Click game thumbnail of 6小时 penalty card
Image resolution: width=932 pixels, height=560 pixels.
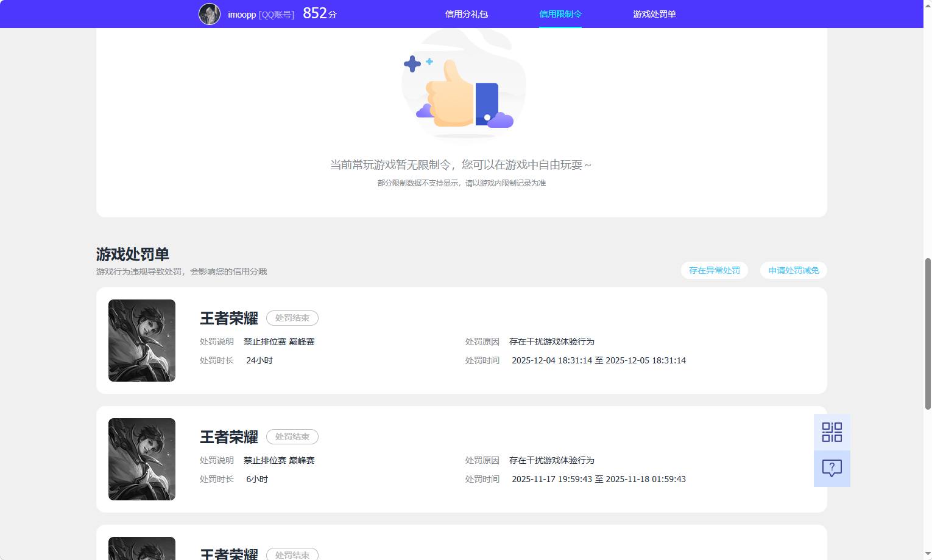pos(142,459)
